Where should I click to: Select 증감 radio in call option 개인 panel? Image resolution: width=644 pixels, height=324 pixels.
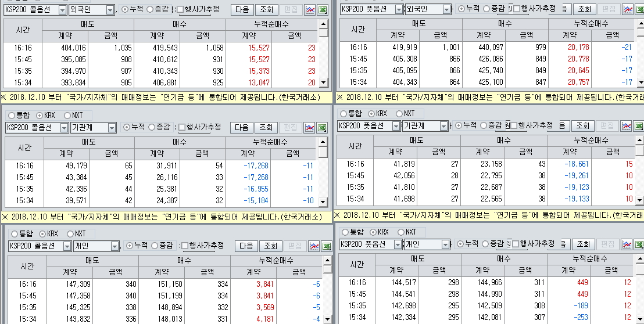point(155,246)
